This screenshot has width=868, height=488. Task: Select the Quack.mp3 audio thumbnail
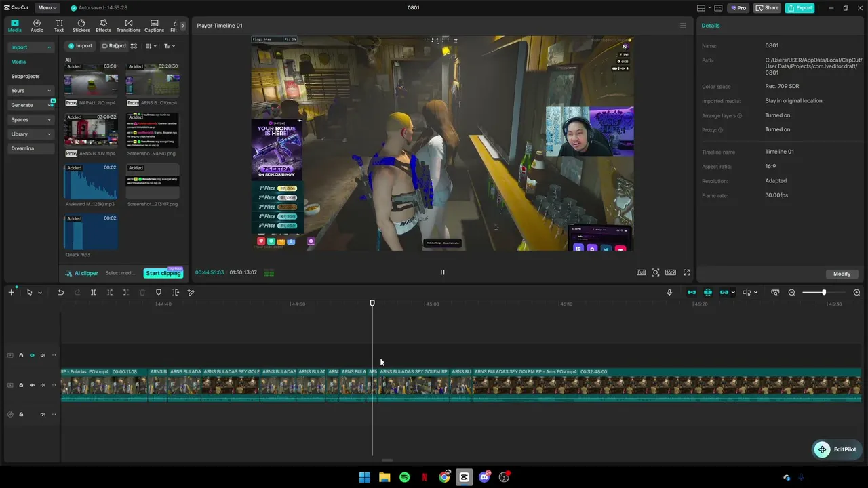(x=91, y=232)
